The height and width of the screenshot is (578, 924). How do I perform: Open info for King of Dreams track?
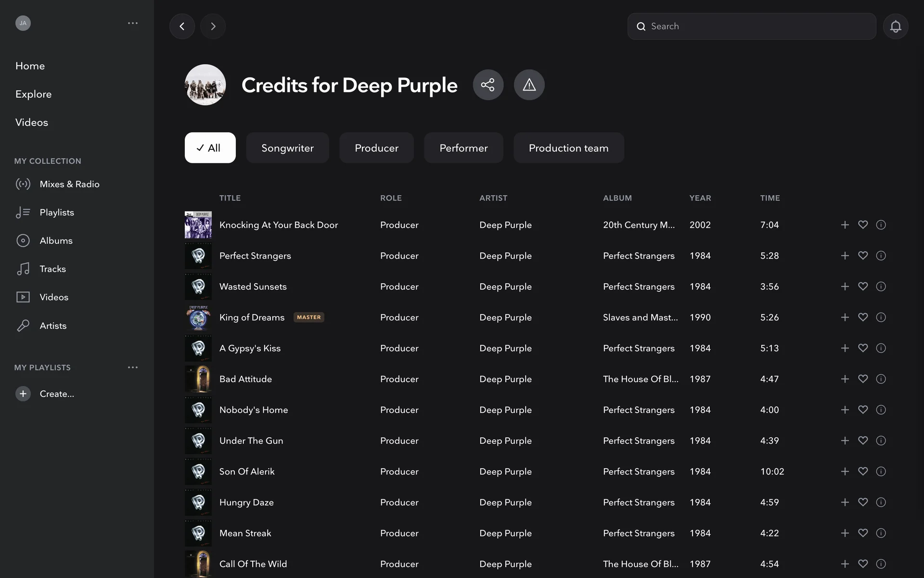[881, 317]
